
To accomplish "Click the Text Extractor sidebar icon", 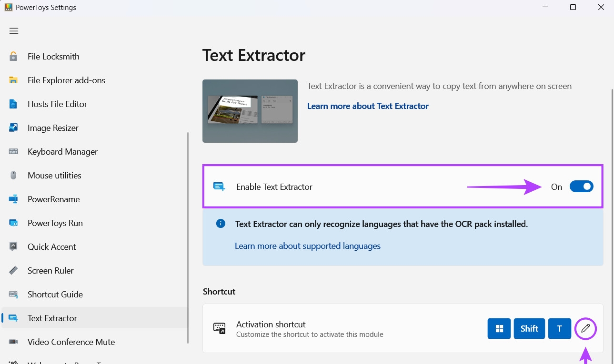I will click(x=13, y=318).
